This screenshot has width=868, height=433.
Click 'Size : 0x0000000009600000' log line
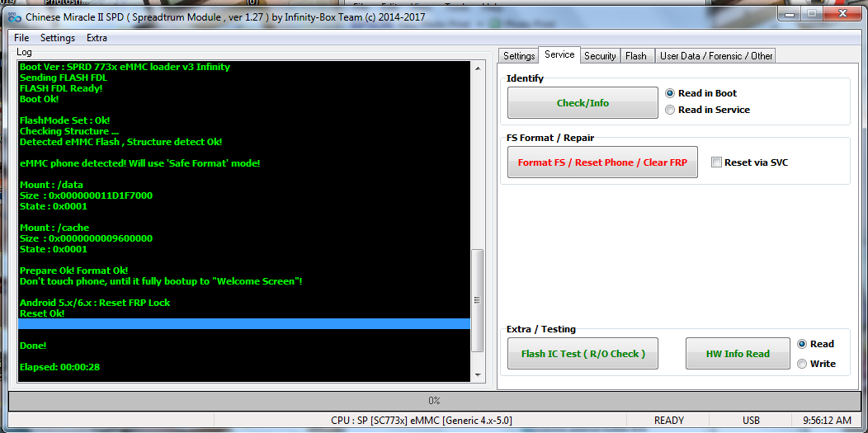click(x=86, y=238)
